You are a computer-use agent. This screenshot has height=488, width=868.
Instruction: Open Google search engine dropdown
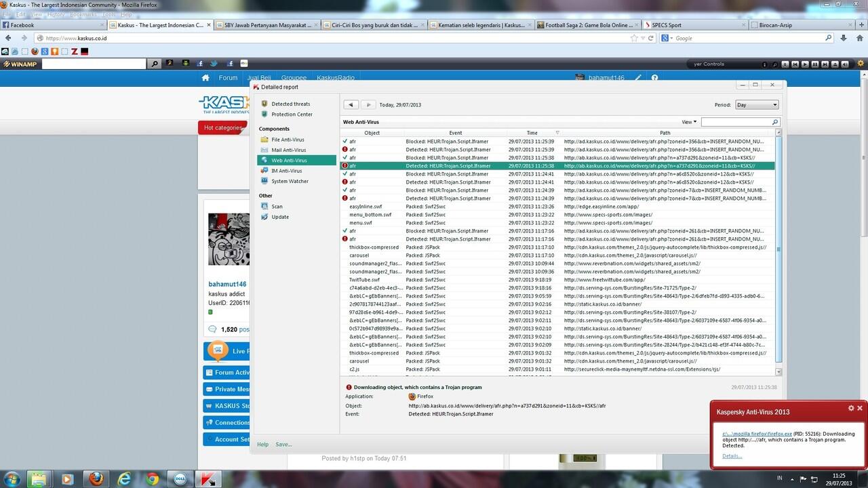coord(667,39)
